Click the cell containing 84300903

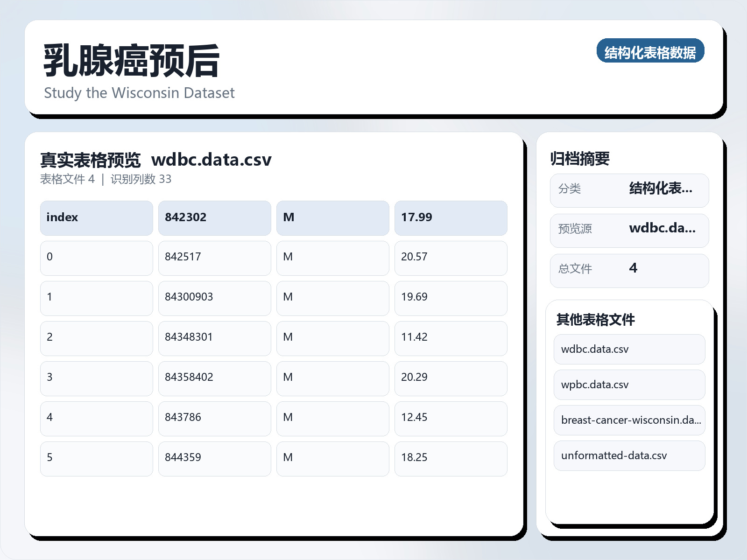[x=214, y=298]
